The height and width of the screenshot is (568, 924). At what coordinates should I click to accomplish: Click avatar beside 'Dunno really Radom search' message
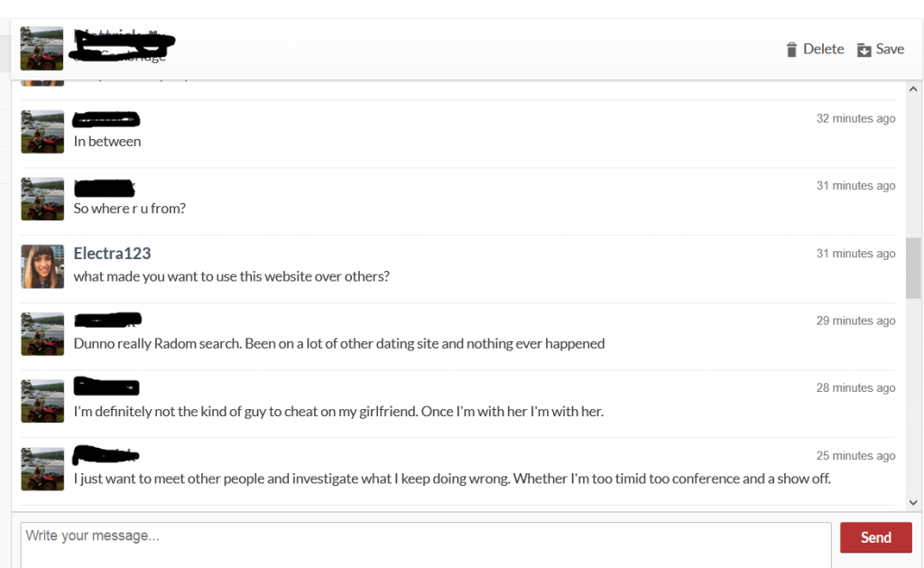pyautogui.click(x=42, y=334)
